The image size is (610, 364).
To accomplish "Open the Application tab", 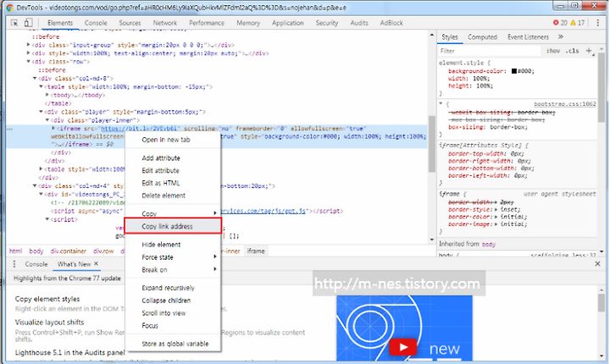I will pos(288,23).
